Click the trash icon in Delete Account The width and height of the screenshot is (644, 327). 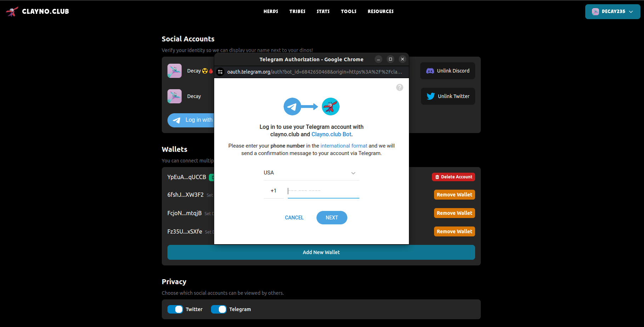click(x=437, y=177)
